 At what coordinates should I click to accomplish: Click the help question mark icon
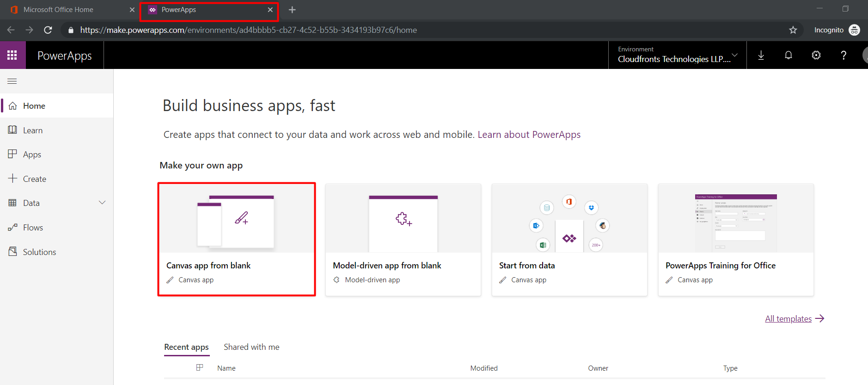[x=844, y=55]
